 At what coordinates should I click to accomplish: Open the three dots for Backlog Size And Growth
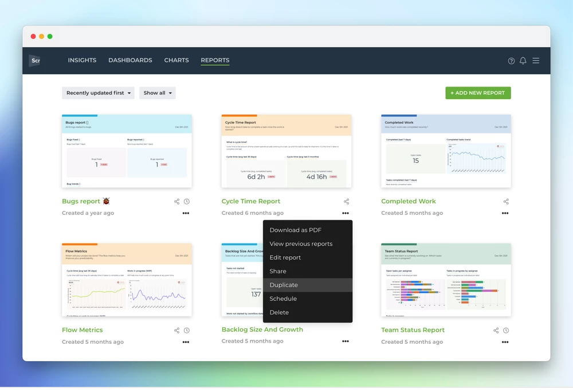[x=346, y=341]
